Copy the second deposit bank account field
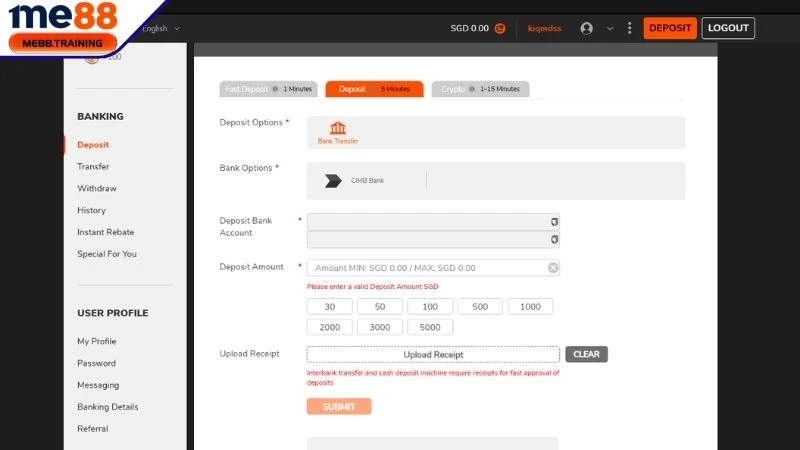Viewport: 800px width, 450px height. 553,240
